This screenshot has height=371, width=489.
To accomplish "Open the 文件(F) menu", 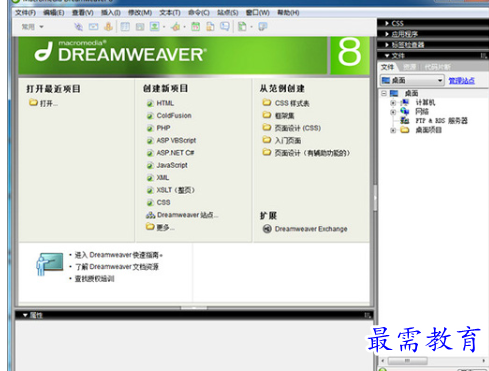I will 25,13.
